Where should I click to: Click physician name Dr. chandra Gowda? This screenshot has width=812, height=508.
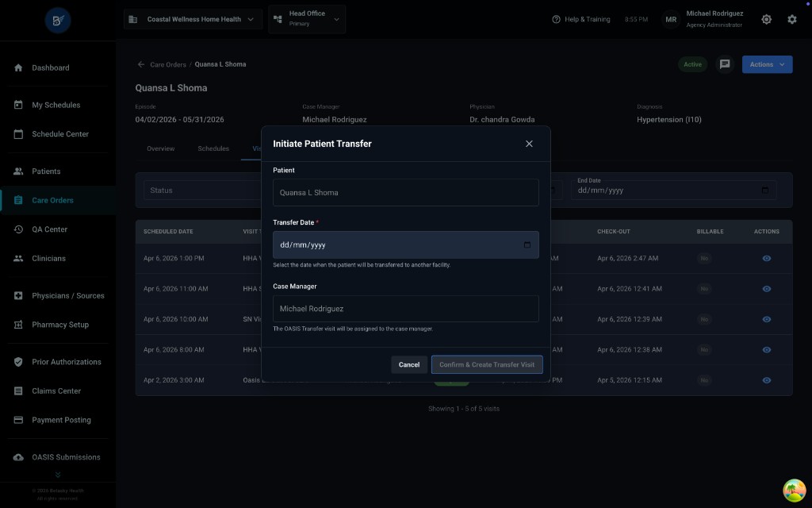(502, 120)
